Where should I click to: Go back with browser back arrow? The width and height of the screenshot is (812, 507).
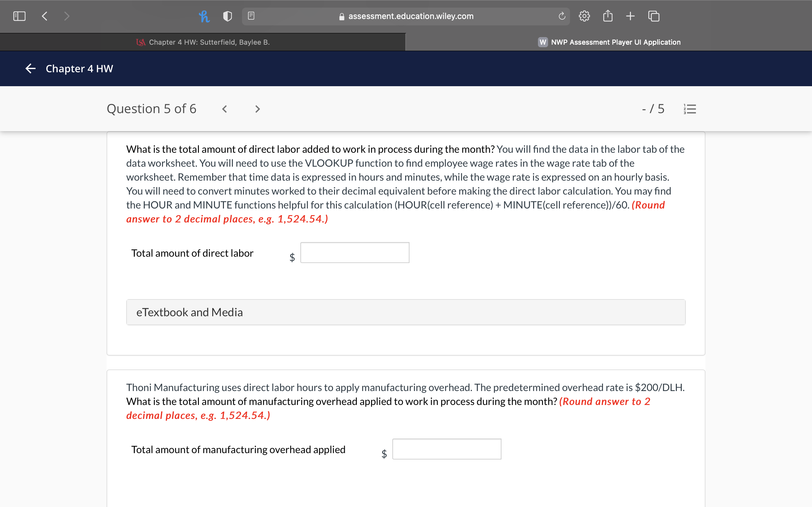coord(45,16)
